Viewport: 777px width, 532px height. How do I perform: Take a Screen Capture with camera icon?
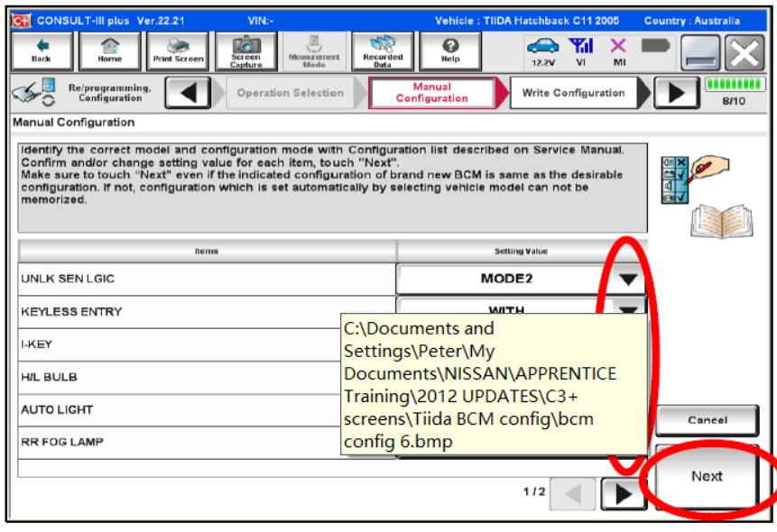pyautogui.click(x=246, y=51)
